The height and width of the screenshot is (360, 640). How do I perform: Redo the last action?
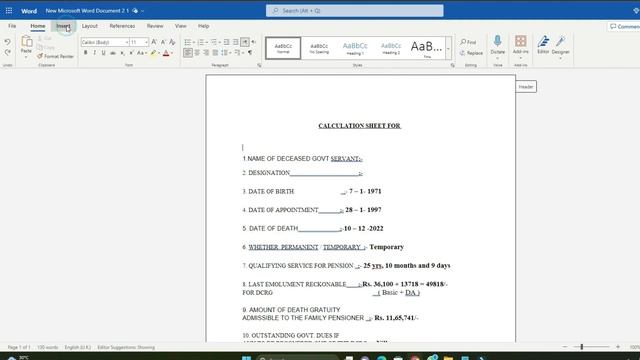[x=7, y=52]
